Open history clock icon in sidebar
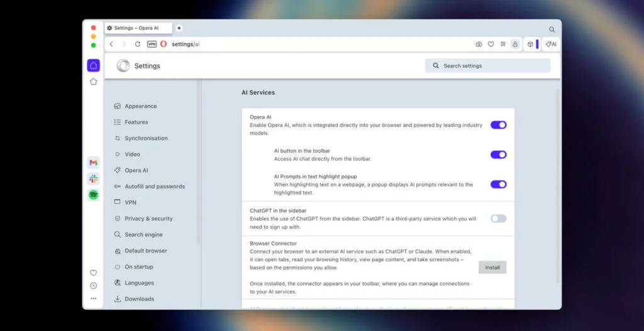The image size is (644, 331). coord(93,286)
